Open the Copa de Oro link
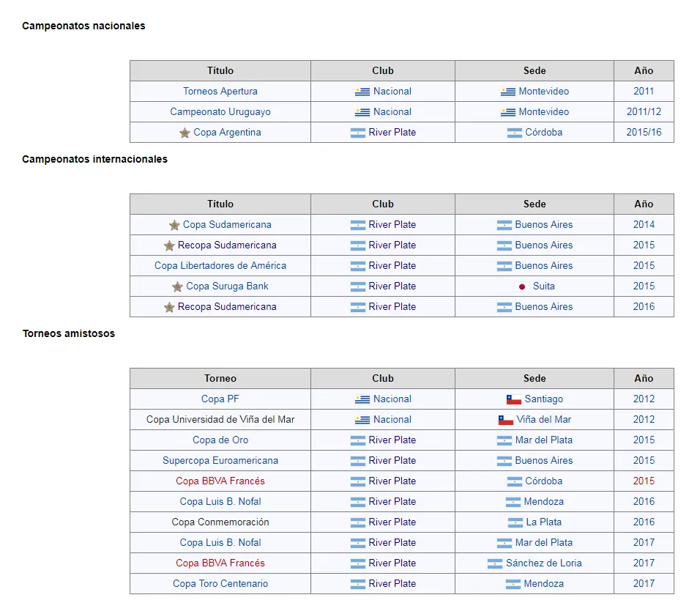The image size is (700, 614). (x=220, y=440)
